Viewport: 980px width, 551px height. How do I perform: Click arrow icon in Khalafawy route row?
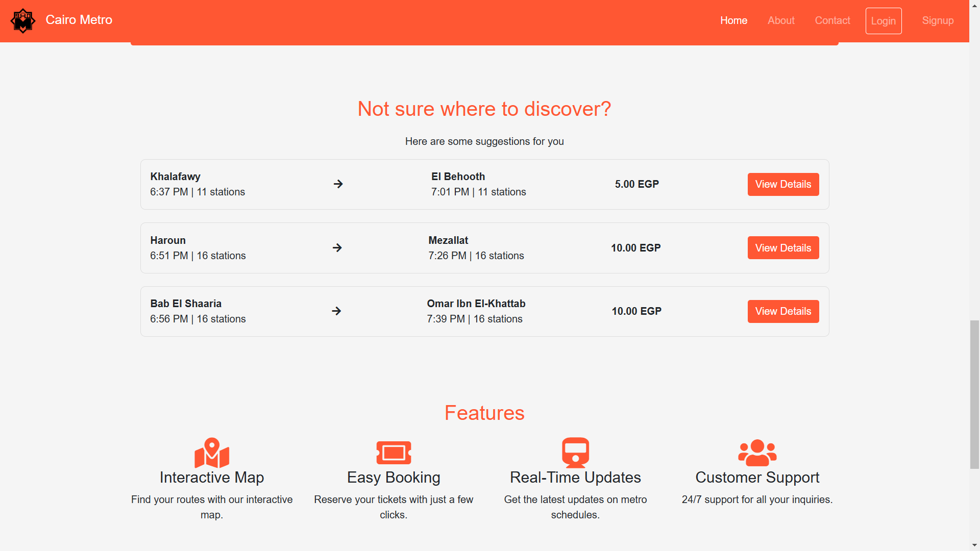[338, 184]
